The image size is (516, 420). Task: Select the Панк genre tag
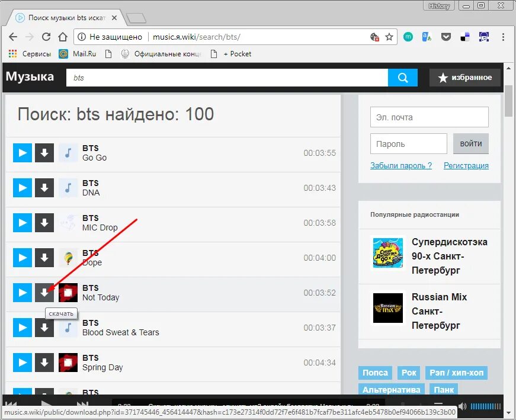pyautogui.click(x=444, y=389)
